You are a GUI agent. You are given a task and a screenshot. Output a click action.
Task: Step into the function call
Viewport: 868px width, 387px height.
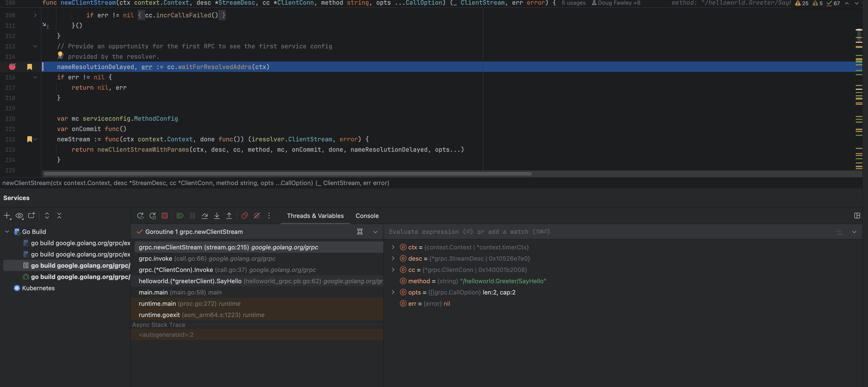tap(217, 216)
